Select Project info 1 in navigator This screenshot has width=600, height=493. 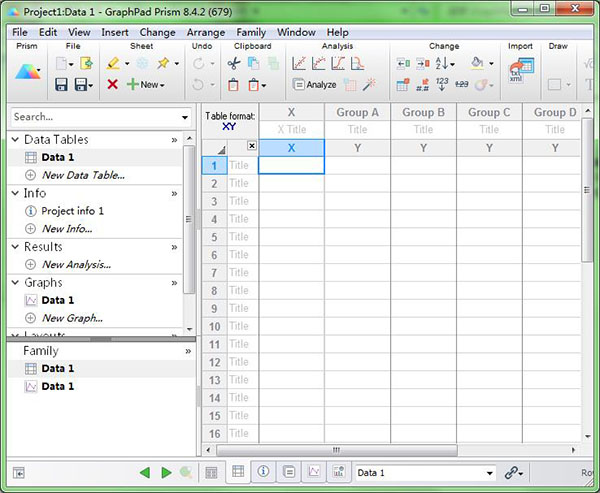pos(72,211)
